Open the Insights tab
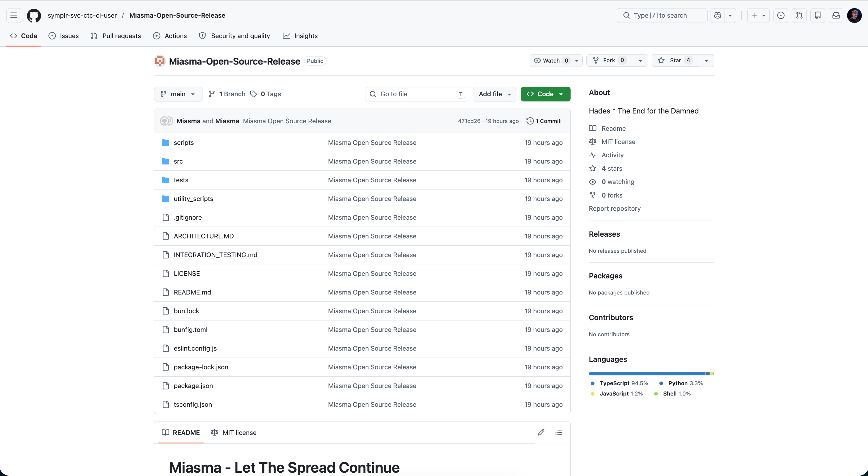 point(300,36)
